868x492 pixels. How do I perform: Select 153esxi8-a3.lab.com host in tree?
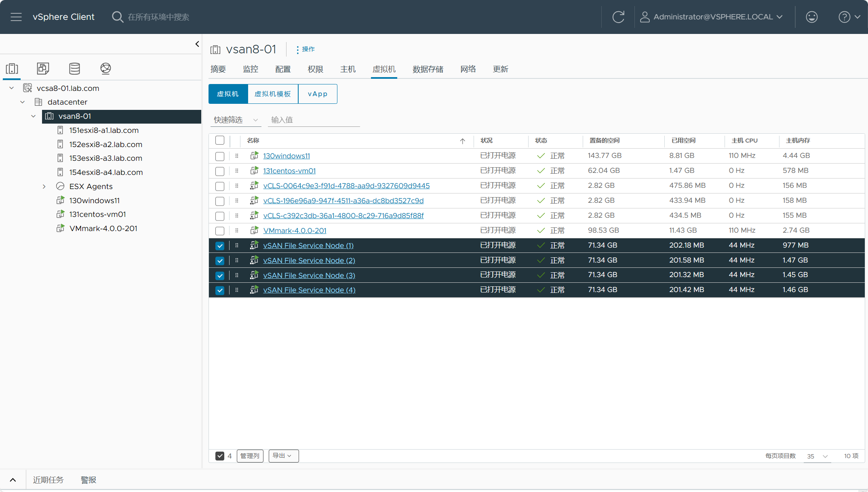point(105,158)
